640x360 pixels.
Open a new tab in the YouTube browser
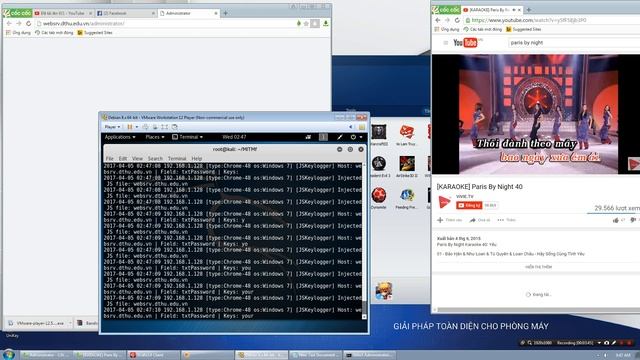tap(529, 9)
